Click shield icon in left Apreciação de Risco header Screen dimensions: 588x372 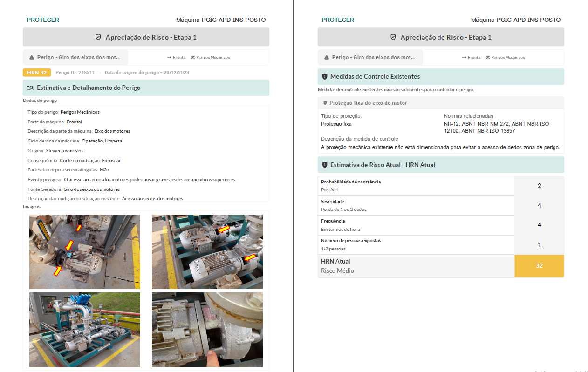(98, 37)
